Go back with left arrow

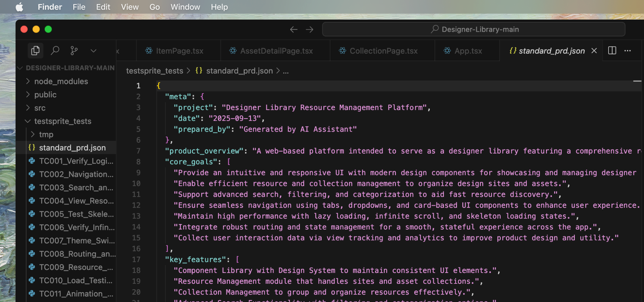tap(294, 30)
